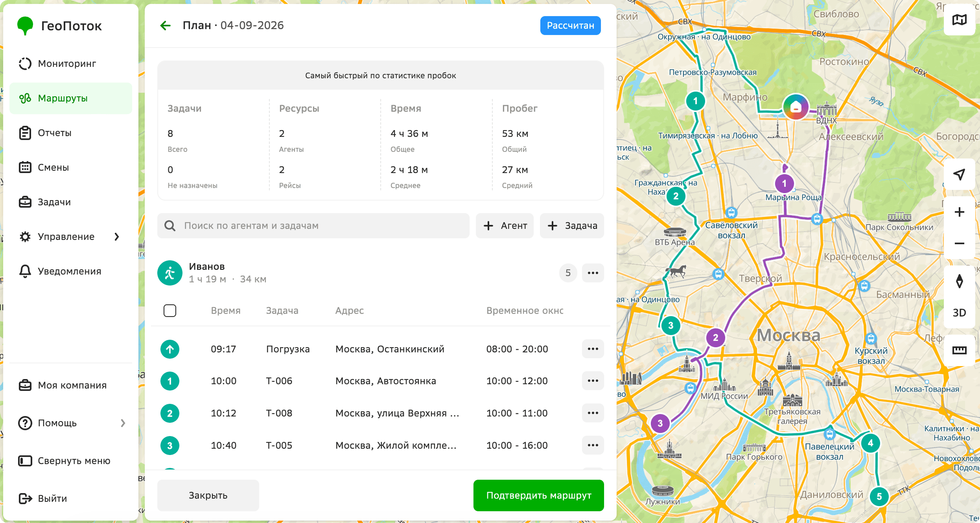Click the task count badge 5 for Иванов
This screenshot has height=523, width=980.
tap(568, 273)
